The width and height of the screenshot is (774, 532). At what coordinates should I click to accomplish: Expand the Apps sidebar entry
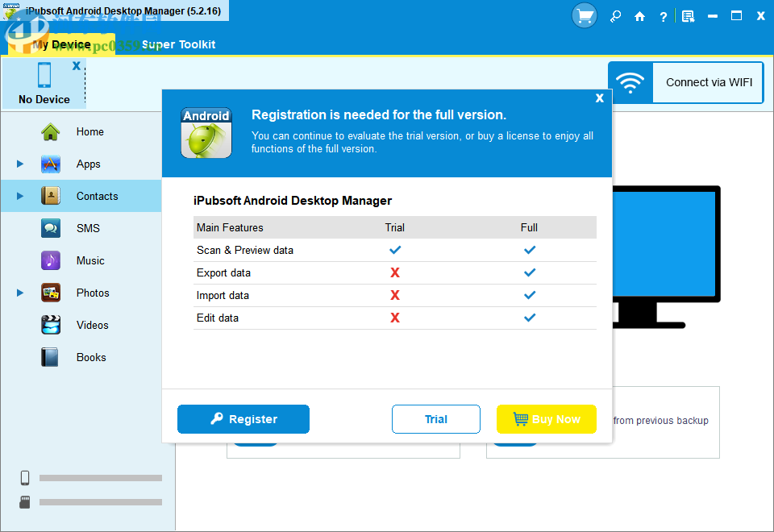coord(19,164)
